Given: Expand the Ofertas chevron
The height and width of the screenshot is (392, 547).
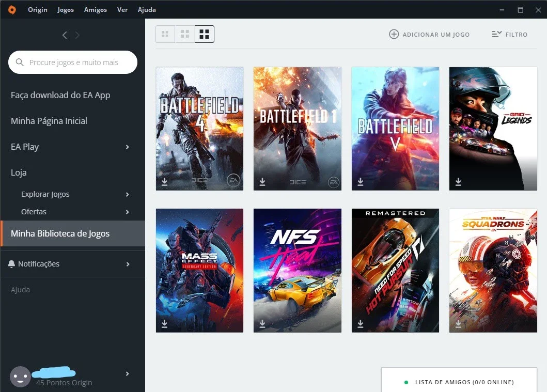Looking at the screenshot, I should (x=128, y=212).
